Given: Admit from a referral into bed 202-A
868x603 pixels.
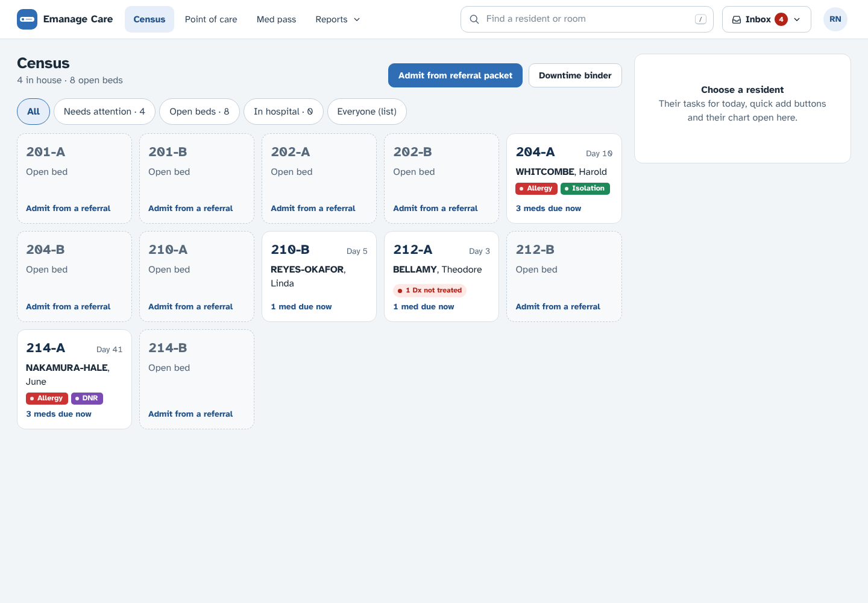Looking at the screenshot, I should click(x=313, y=208).
